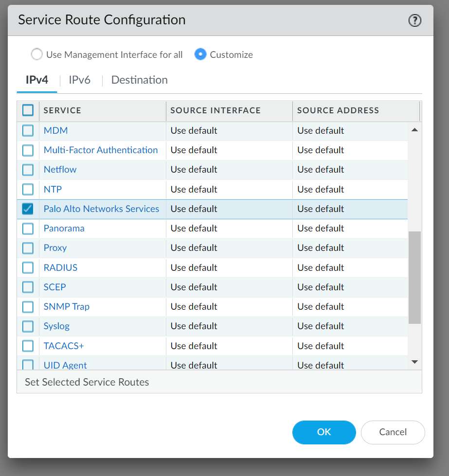Screen dimensions: 449x476
Task: Click the vertical scrollbar thumb
Action: (414, 277)
